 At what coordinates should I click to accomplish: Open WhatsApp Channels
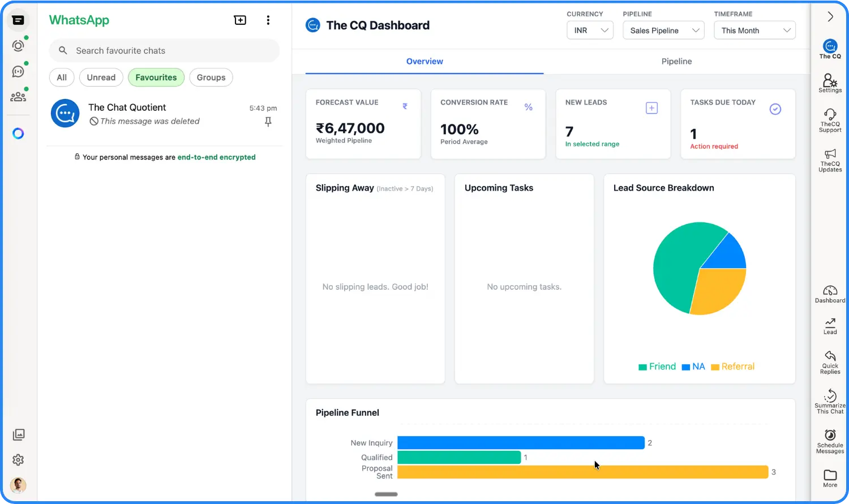(18, 71)
